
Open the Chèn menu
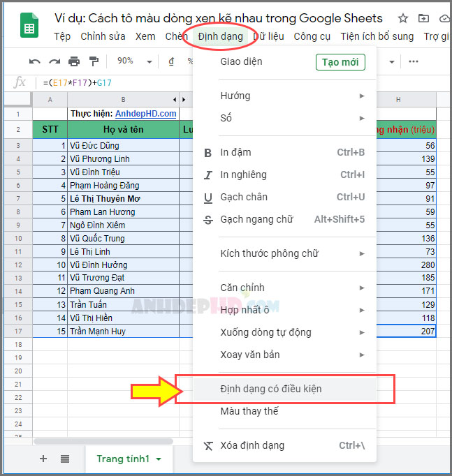[x=177, y=36]
